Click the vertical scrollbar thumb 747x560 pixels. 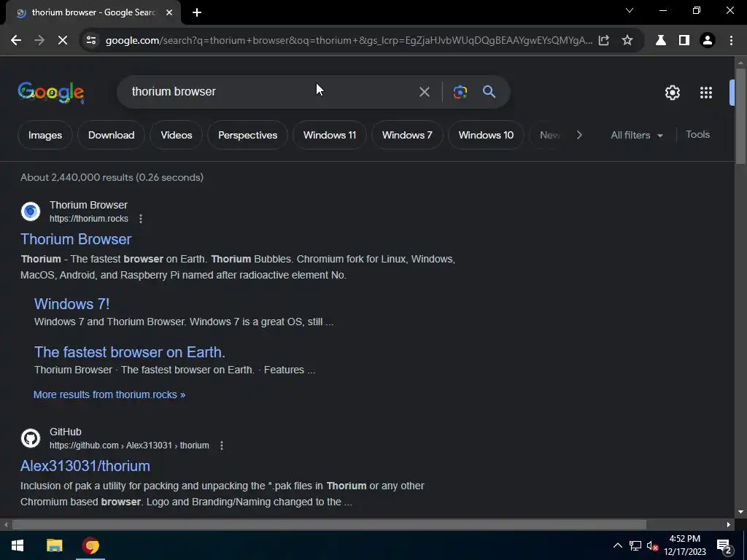click(x=740, y=117)
